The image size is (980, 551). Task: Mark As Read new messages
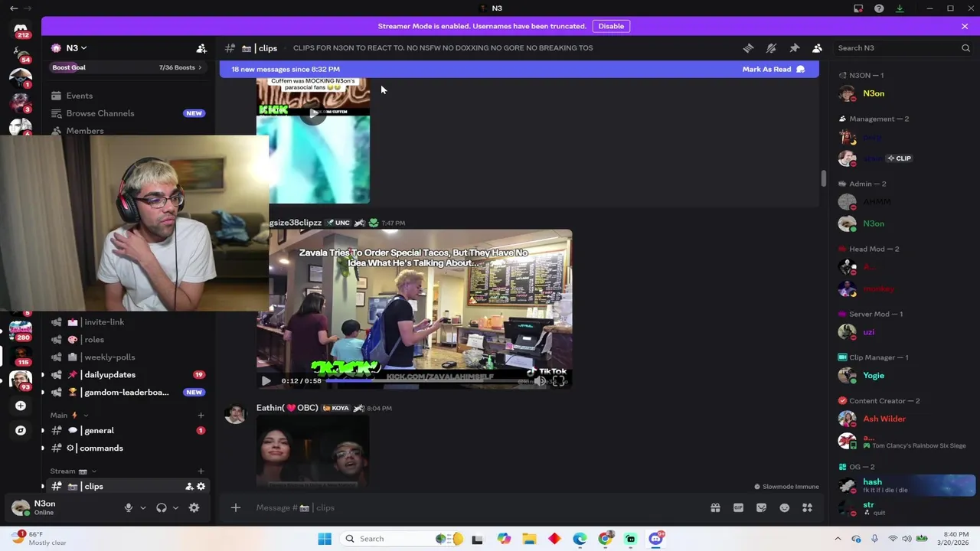click(773, 69)
